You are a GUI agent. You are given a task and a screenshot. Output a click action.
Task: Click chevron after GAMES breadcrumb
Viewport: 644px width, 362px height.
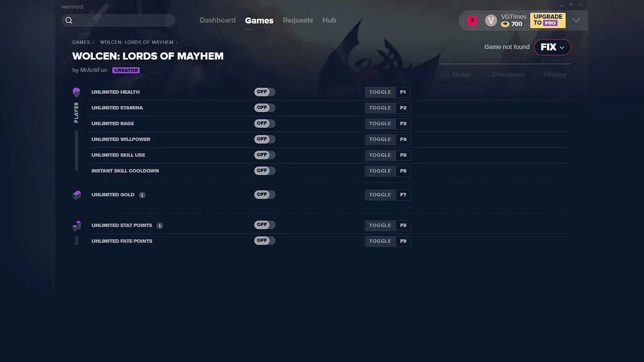click(93, 42)
